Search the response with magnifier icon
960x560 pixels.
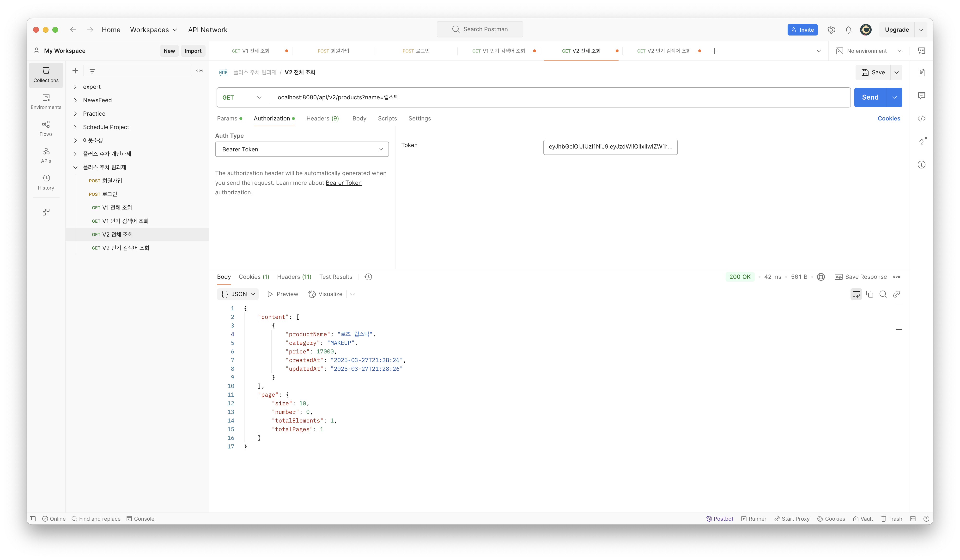pos(883,294)
